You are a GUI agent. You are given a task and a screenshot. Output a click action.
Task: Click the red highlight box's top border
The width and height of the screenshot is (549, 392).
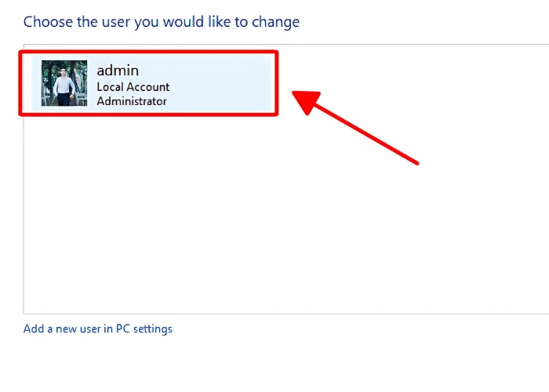pyautogui.click(x=149, y=53)
